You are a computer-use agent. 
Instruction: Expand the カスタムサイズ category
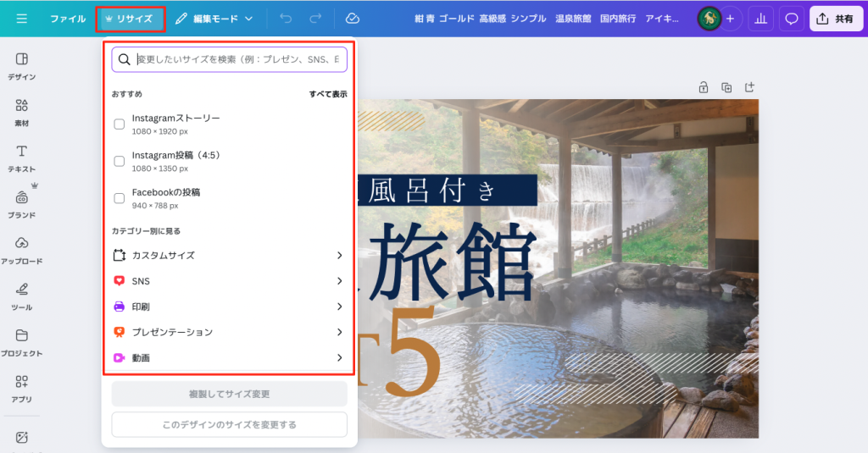[x=229, y=255]
